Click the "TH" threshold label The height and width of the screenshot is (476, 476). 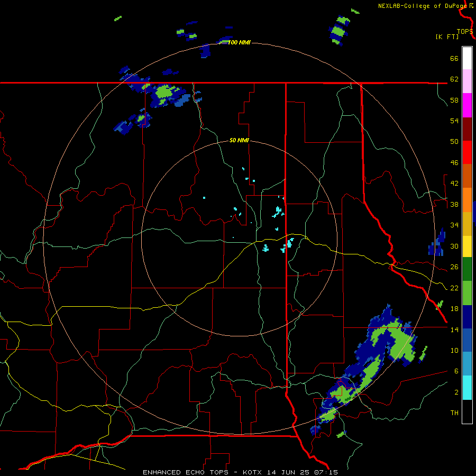(x=454, y=413)
